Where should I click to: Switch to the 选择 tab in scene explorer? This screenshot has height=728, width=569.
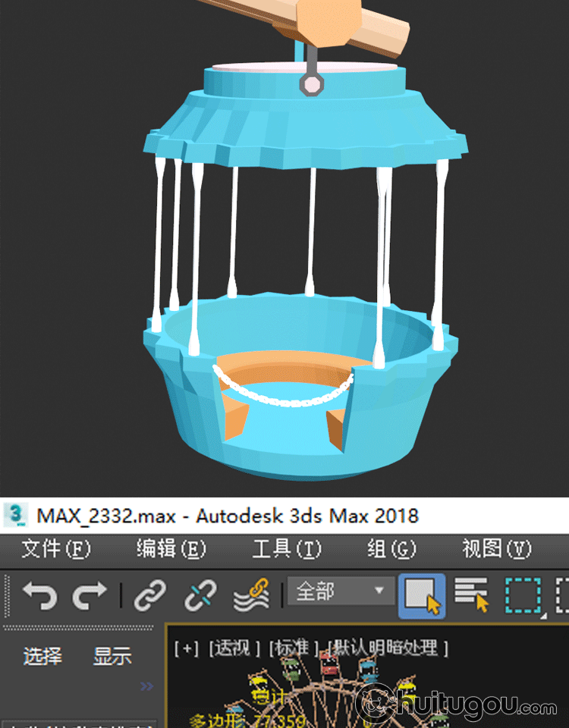[42, 656]
